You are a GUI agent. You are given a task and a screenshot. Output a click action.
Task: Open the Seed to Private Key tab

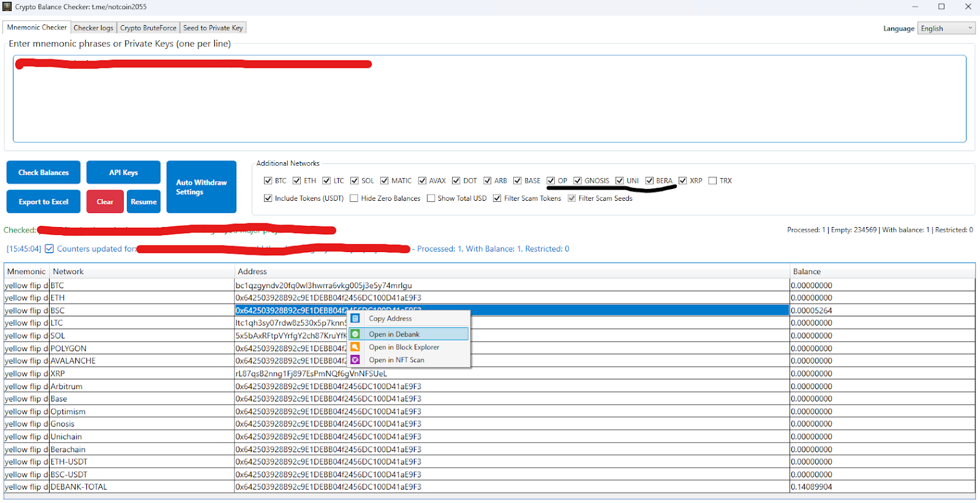tap(213, 28)
